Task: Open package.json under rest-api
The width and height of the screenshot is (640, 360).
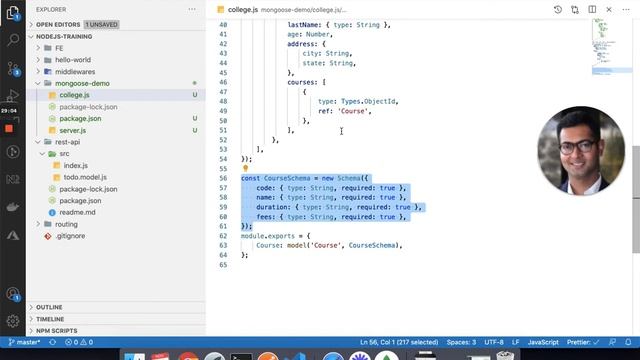Action: [x=80, y=200]
